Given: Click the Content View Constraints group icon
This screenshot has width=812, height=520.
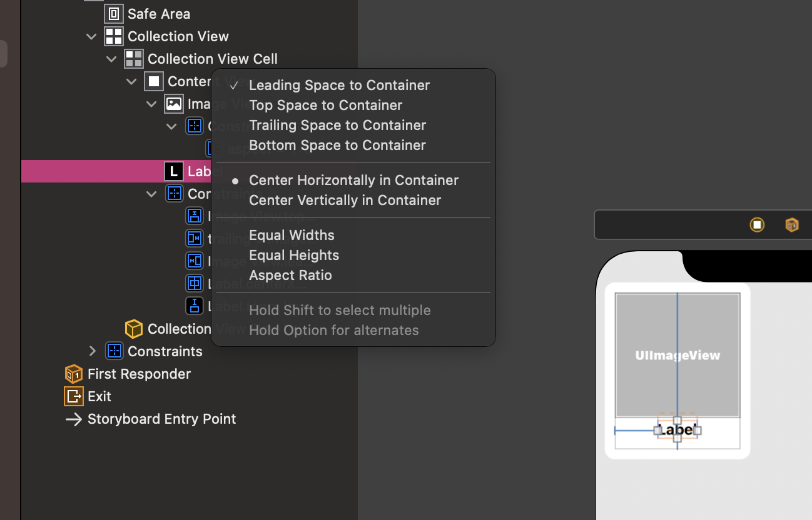Looking at the screenshot, I should [174, 194].
